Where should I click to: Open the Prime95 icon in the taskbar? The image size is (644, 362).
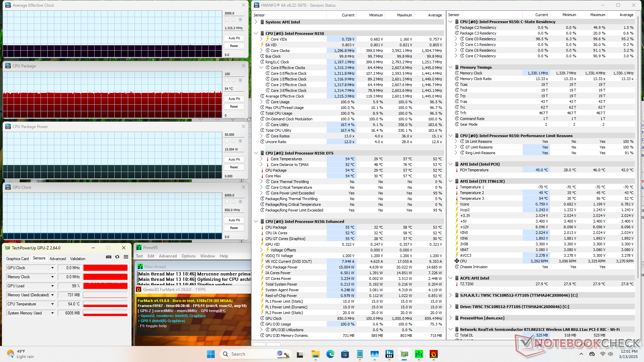point(419,354)
